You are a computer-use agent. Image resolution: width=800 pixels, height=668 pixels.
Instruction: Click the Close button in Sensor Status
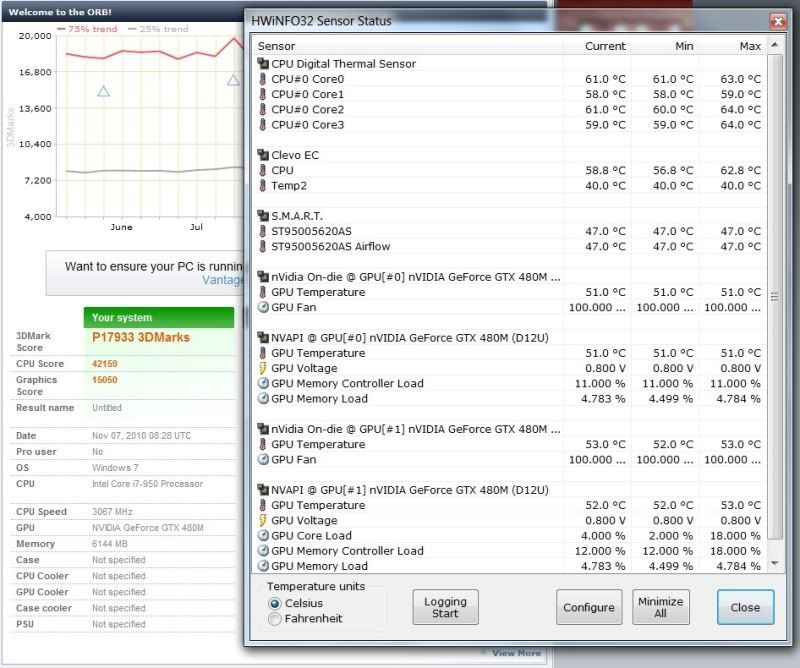tap(745, 607)
